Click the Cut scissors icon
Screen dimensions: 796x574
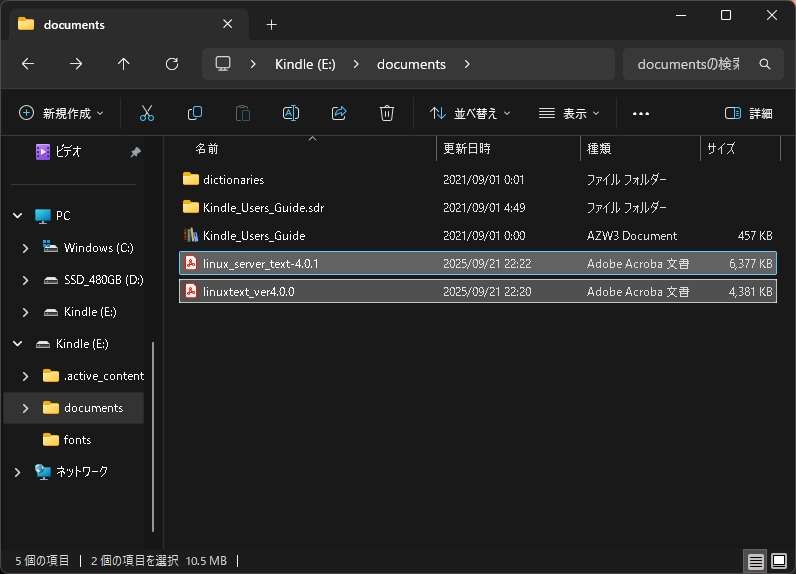point(147,114)
